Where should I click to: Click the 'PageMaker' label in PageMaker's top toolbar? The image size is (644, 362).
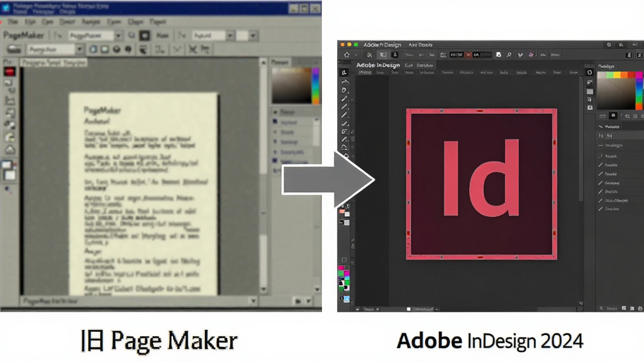[23, 35]
